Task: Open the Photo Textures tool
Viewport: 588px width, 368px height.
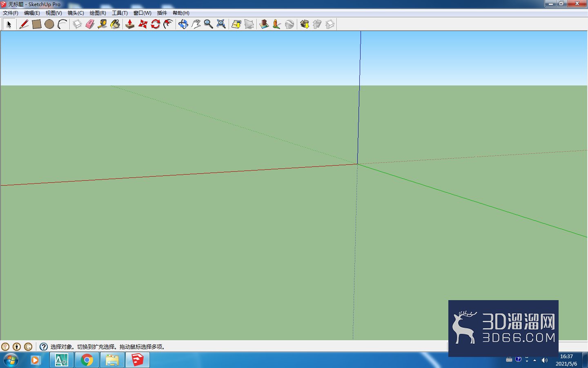Action: (x=276, y=24)
